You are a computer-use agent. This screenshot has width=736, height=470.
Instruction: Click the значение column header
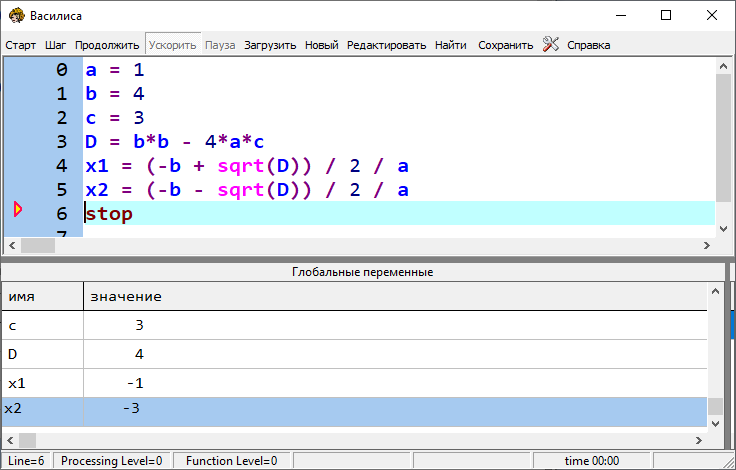click(x=394, y=297)
